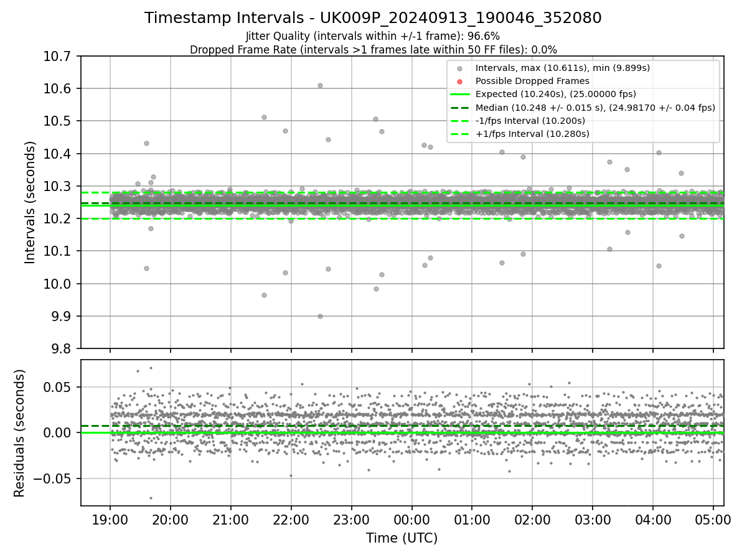Click the 03:00 time tick label
The width and height of the screenshot is (747, 560).
(592, 520)
